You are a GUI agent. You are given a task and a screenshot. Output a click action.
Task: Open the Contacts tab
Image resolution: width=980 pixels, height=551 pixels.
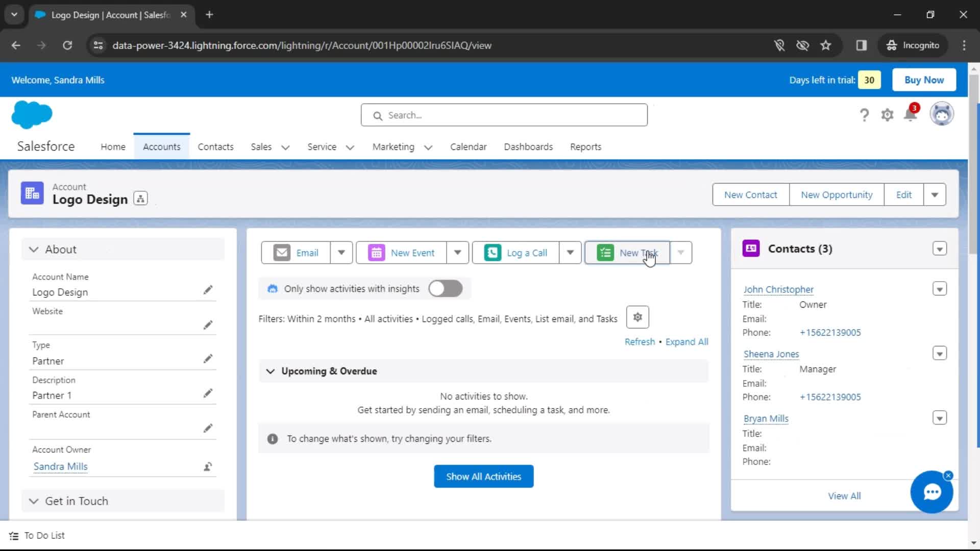pos(215,147)
